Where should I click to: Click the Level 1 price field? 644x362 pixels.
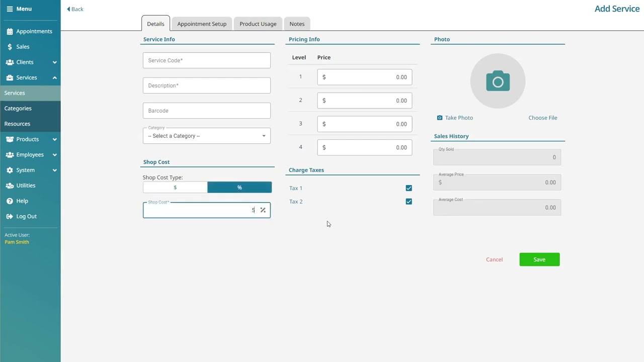click(365, 77)
